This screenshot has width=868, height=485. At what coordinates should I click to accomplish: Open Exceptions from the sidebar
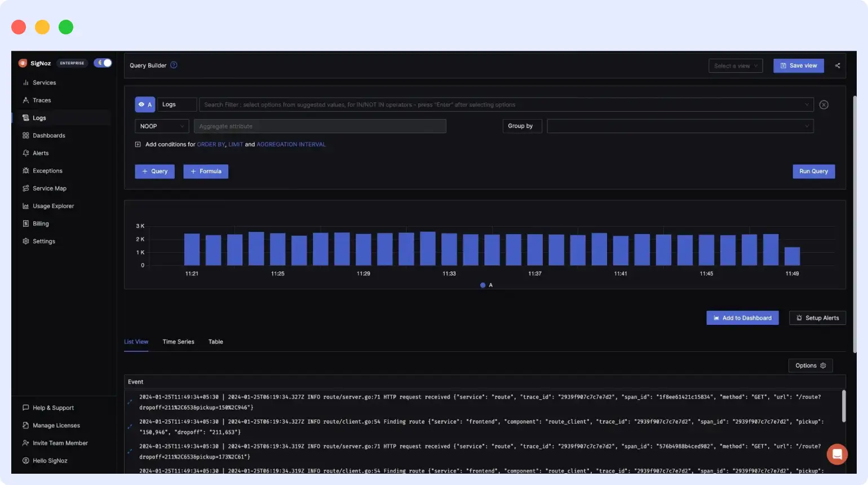click(47, 171)
